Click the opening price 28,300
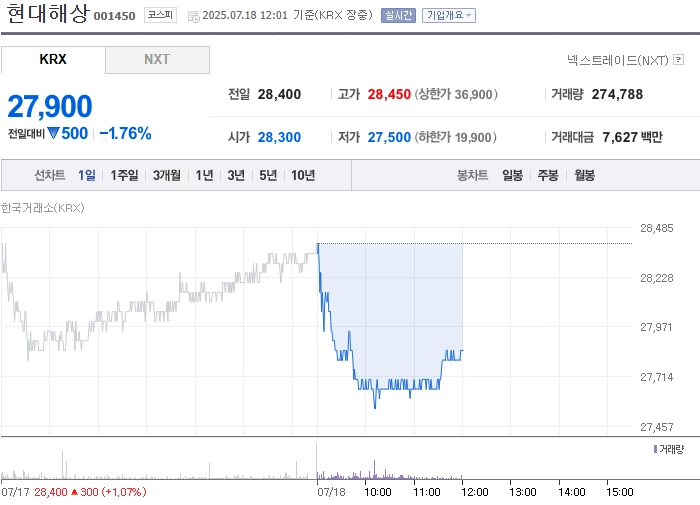 pyautogui.click(x=279, y=137)
